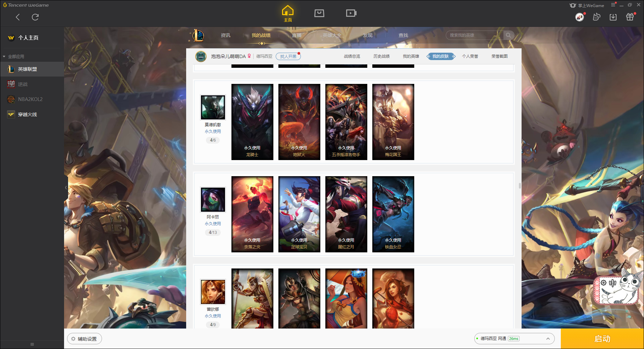The image size is (644, 349).
Task: Open the 发现 tab
Action: tap(368, 35)
